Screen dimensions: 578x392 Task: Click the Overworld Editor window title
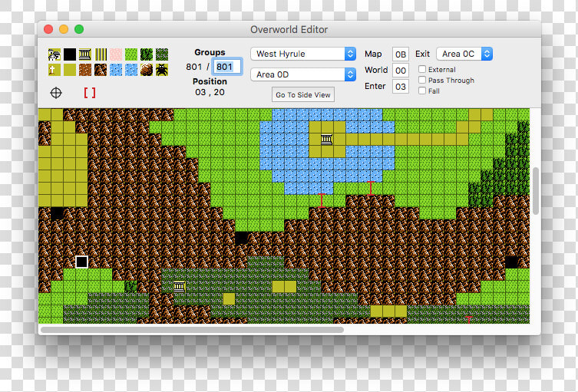tap(289, 29)
